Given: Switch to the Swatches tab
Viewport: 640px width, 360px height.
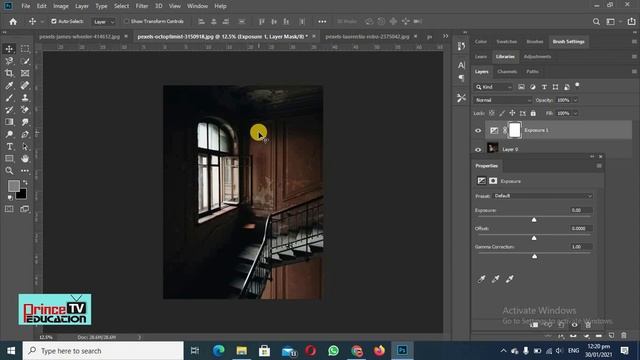Looking at the screenshot, I should 507,42.
